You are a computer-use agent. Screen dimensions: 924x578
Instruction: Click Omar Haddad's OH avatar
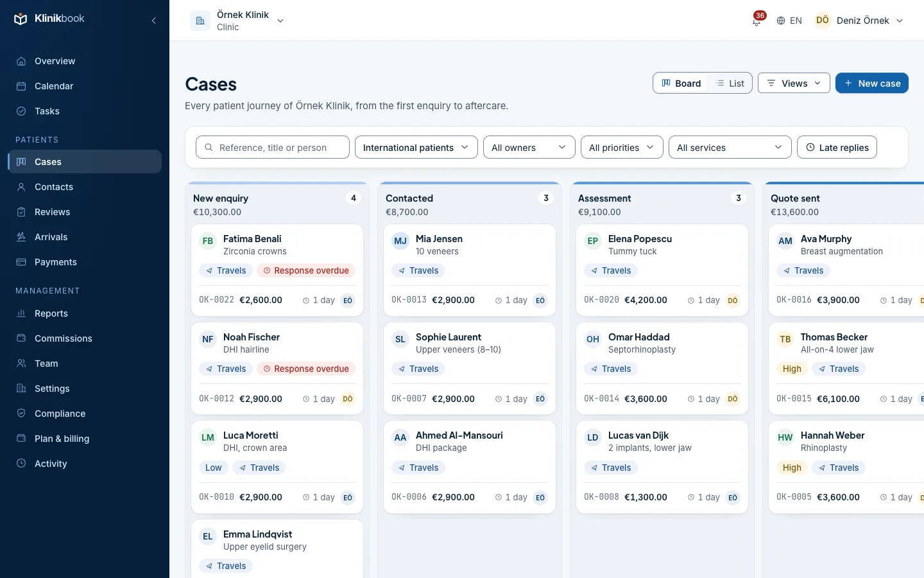[x=593, y=340]
